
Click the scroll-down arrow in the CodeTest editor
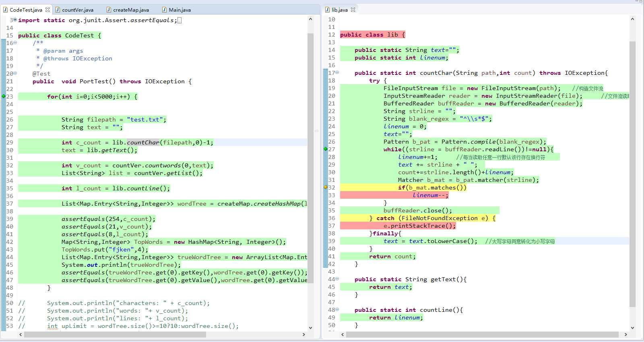click(x=310, y=328)
